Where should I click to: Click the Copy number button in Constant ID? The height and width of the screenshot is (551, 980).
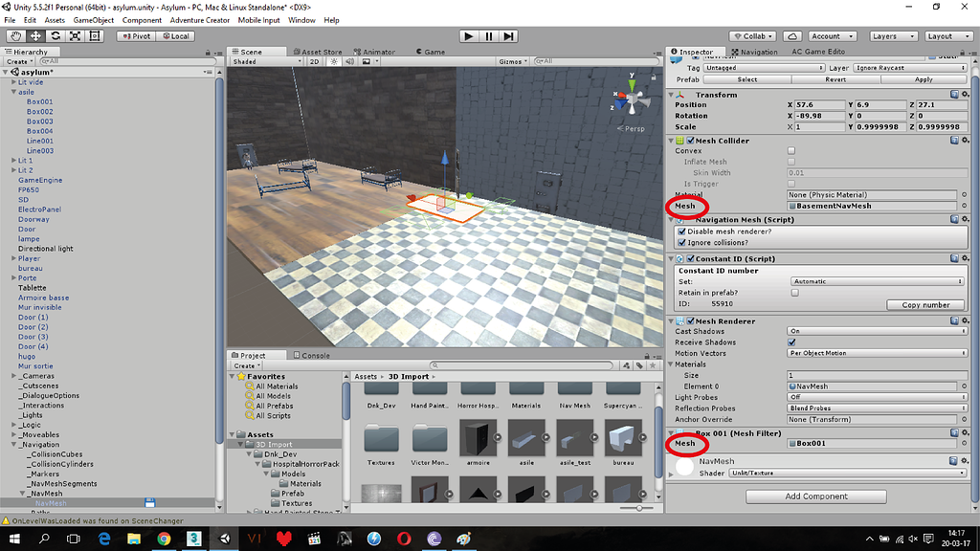pos(926,304)
